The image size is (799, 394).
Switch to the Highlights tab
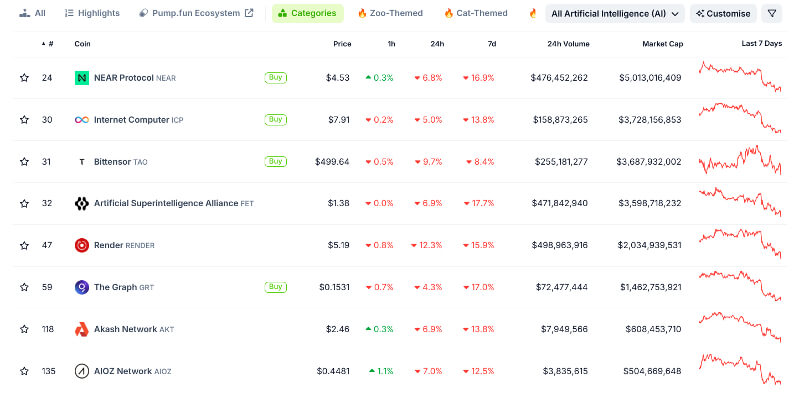[92, 13]
